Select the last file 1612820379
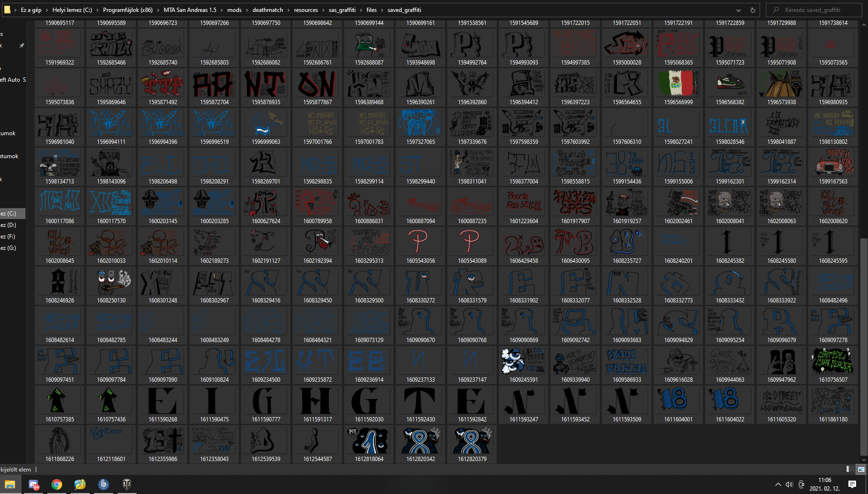This screenshot has height=494, width=868. tap(472, 444)
